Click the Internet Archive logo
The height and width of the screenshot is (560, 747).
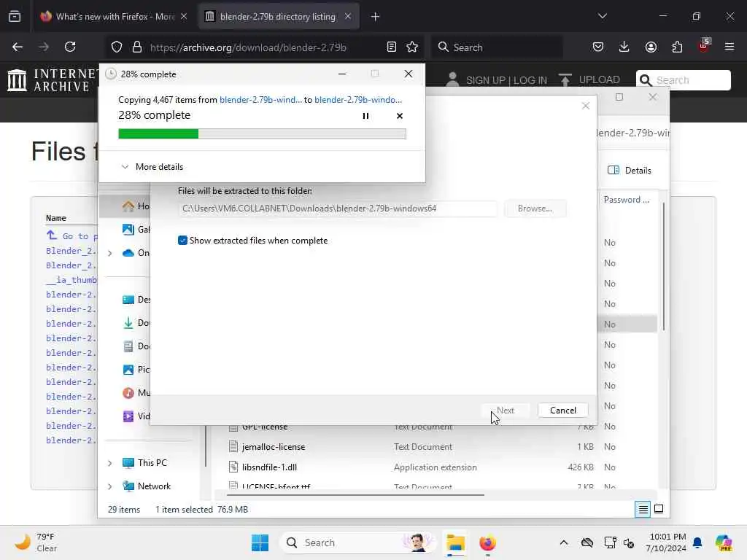(52, 80)
